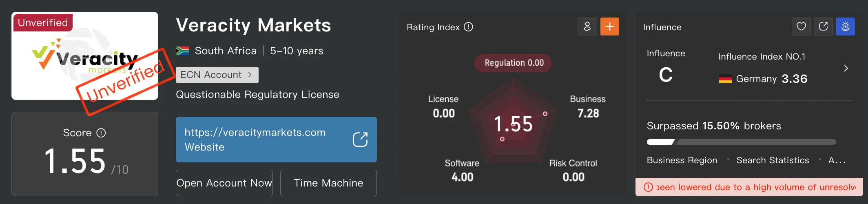
Task: Click the 5-10 years label
Action: [x=297, y=51]
